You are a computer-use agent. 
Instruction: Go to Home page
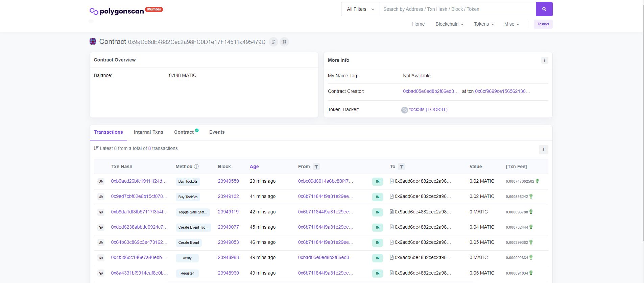[418, 24]
